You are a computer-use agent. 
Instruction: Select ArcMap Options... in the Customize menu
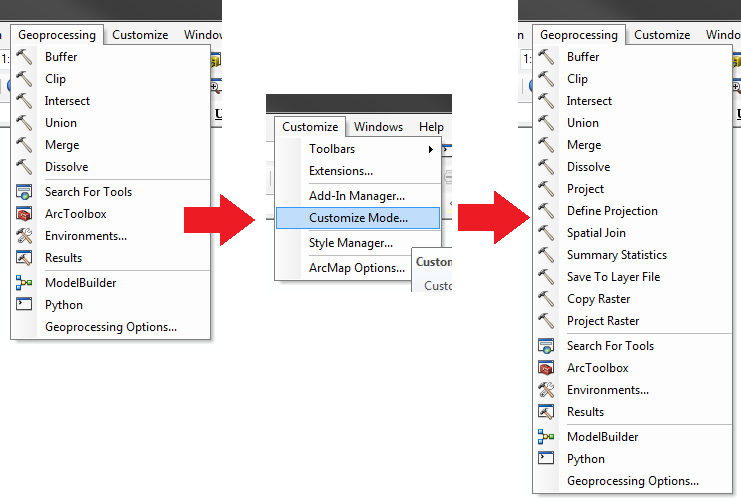point(357,268)
